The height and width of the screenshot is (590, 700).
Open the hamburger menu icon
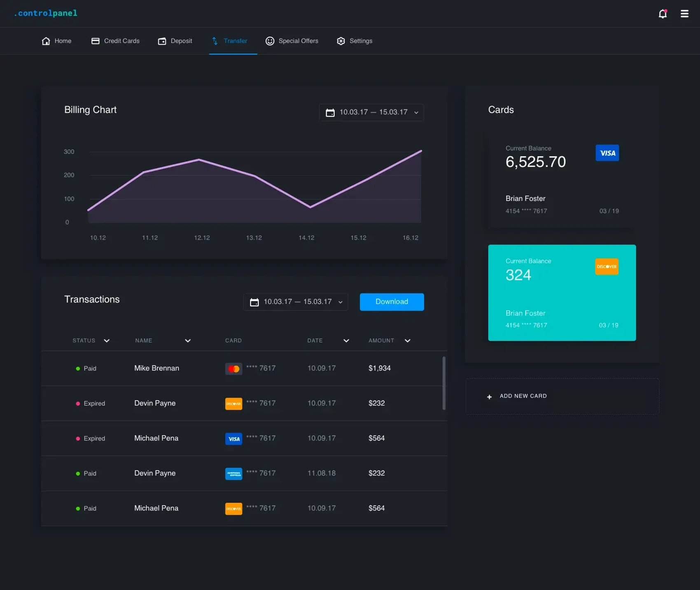[684, 14]
